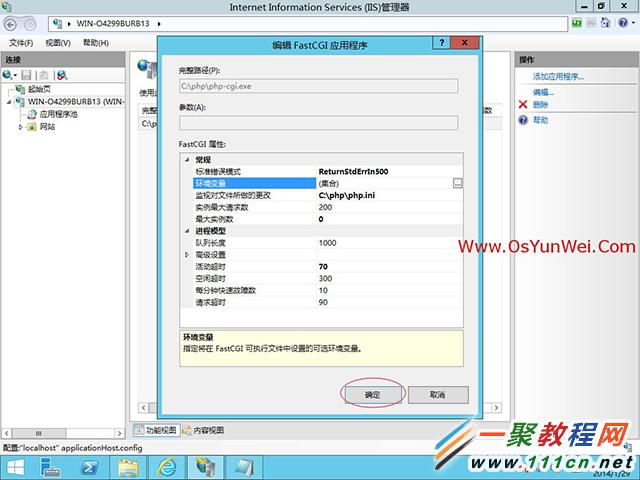This screenshot has width=640, height=480.
Task: Select the 环境变量 property row
Action: pos(328,183)
